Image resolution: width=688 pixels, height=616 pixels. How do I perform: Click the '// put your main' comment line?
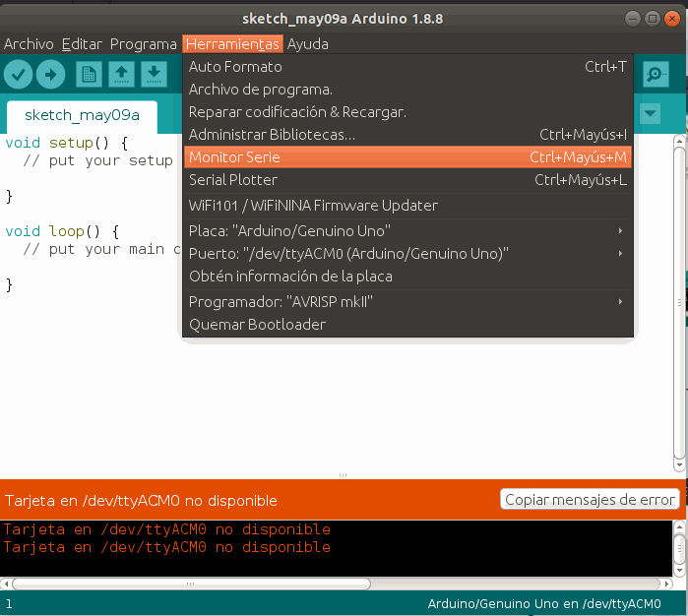pyautogui.click(x=101, y=249)
